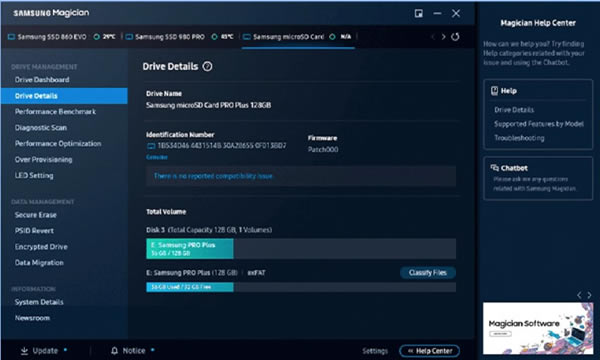The width and height of the screenshot is (600, 360).
Task: Click the Update download icon
Action: tap(24, 350)
